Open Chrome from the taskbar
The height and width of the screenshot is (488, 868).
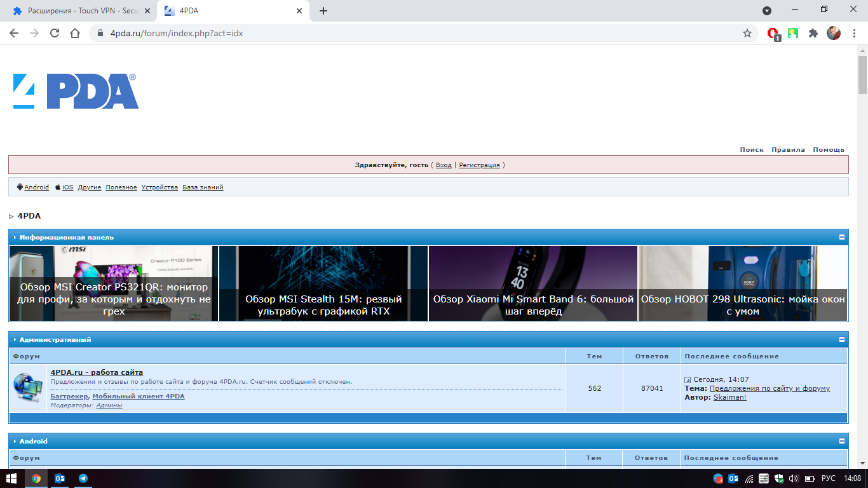(36, 478)
